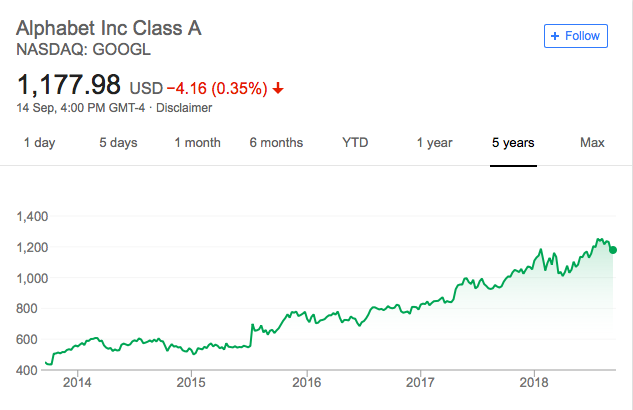The width and height of the screenshot is (633, 410).
Task: Click the red down arrow icon
Action: [278, 88]
